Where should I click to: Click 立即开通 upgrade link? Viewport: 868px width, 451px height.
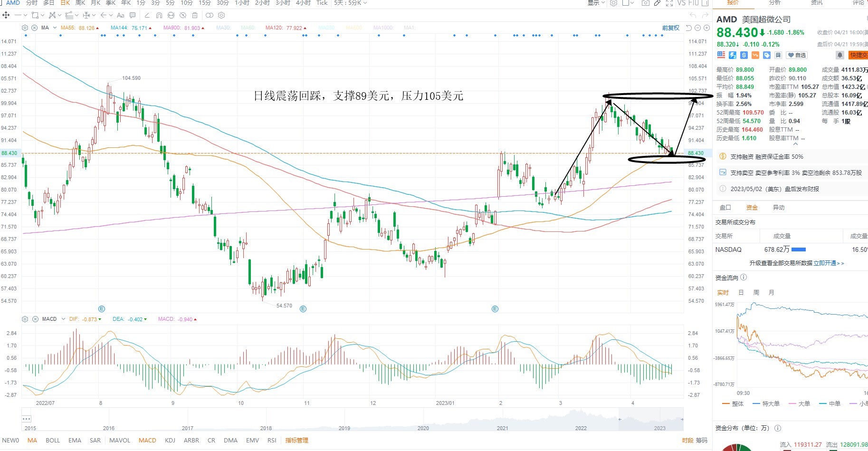click(x=829, y=263)
